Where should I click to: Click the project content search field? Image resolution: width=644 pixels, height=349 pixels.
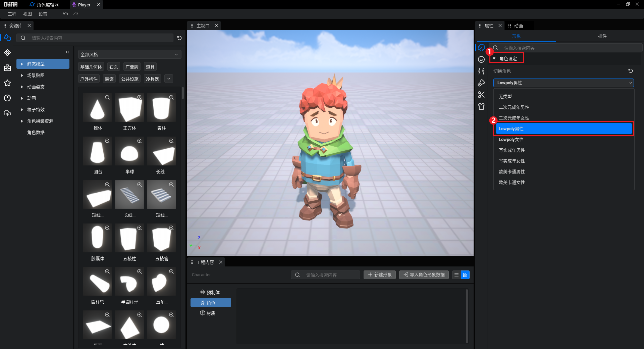coord(325,275)
